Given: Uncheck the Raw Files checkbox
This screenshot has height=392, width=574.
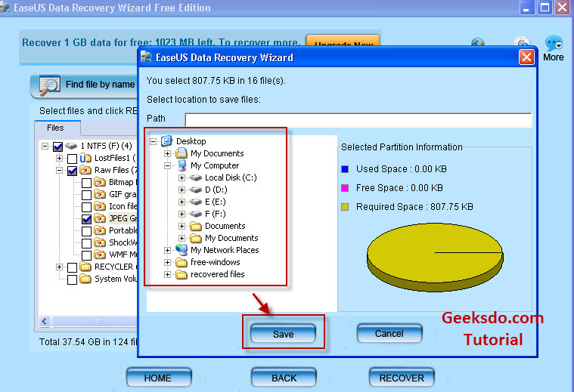Looking at the screenshot, I should point(72,171).
